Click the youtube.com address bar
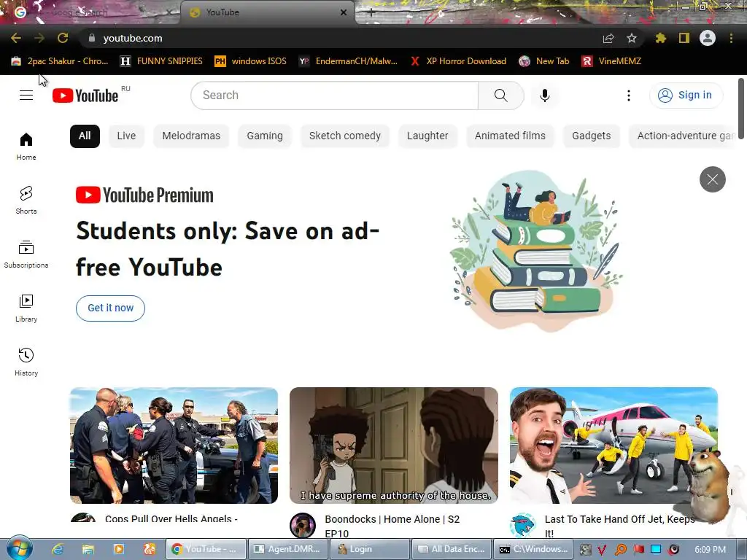 [x=343, y=38]
